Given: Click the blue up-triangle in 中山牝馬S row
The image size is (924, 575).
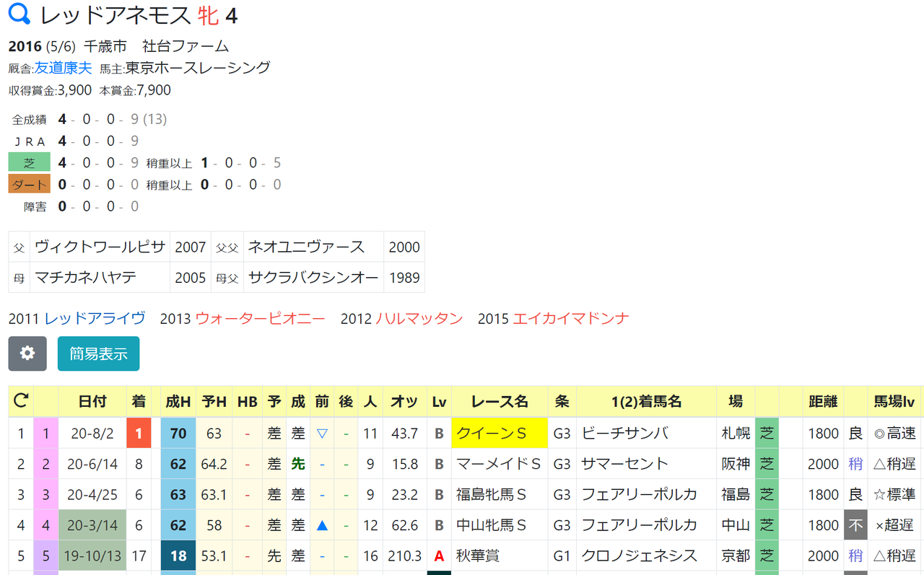Looking at the screenshot, I should point(322,525).
